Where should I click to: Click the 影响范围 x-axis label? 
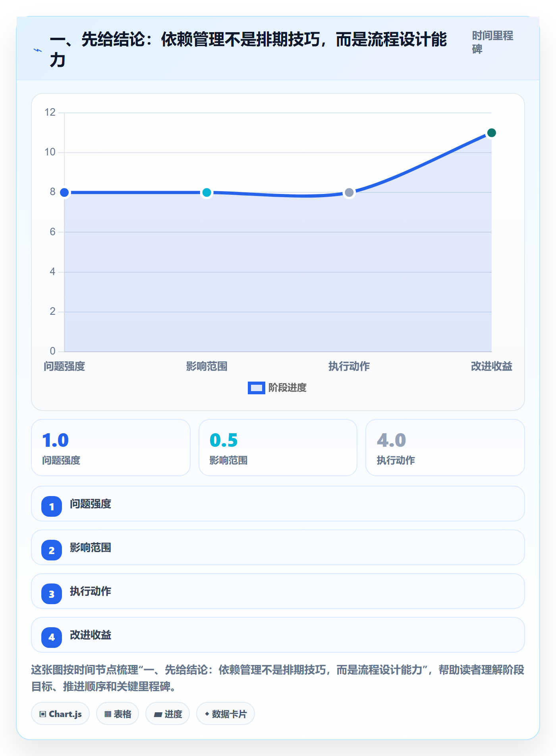(207, 366)
